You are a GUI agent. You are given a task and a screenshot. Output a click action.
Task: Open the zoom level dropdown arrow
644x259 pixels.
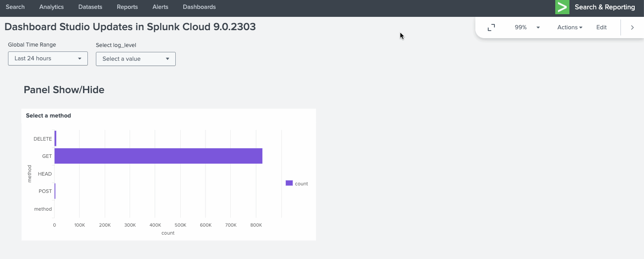pos(538,27)
